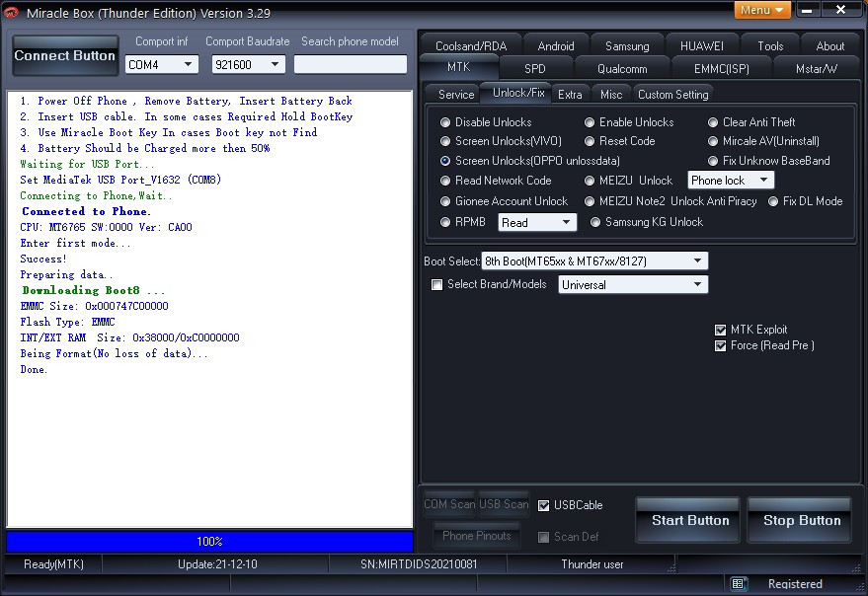Select the RPMB radio option
868x596 pixels.
[445, 222]
